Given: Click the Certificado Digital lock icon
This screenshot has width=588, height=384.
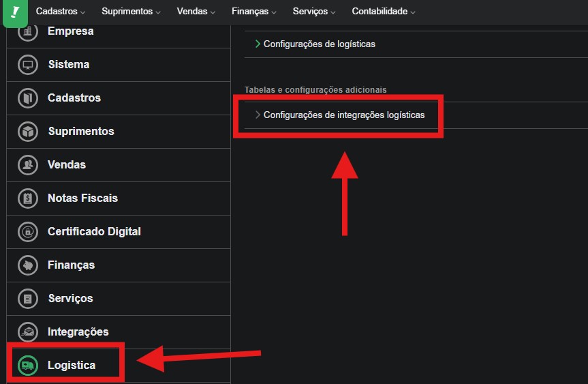Looking at the screenshot, I should (x=28, y=232).
